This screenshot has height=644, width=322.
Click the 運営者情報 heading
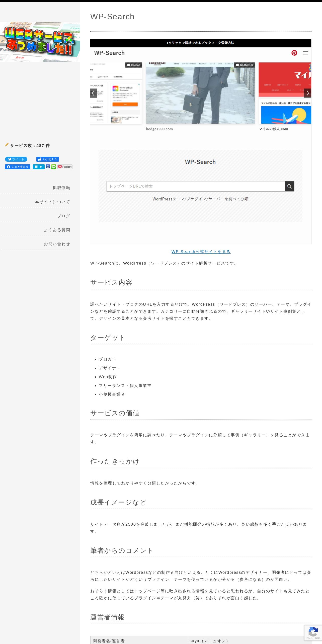click(x=107, y=617)
